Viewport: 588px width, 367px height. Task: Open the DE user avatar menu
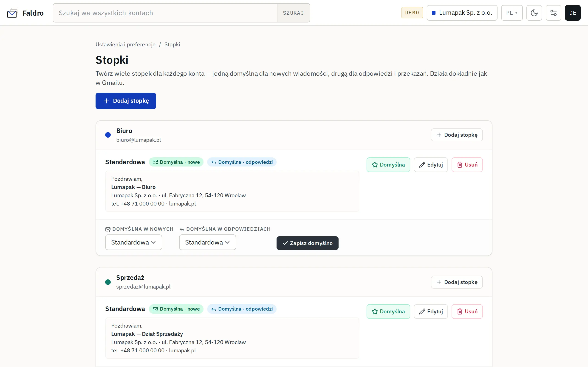coord(572,13)
